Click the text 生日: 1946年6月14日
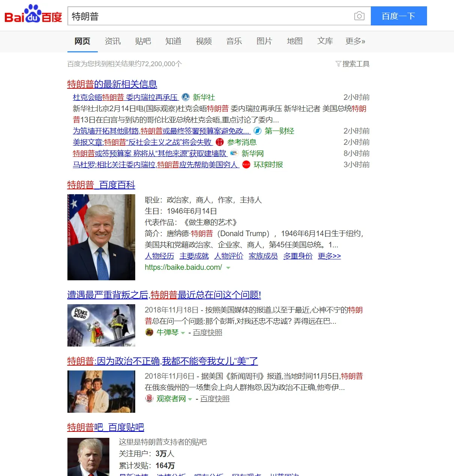This screenshot has height=476, width=454. click(x=181, y=211)
